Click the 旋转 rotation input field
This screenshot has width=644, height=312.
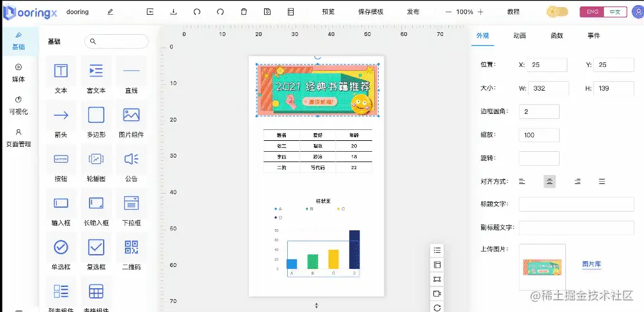coord(539,158)
